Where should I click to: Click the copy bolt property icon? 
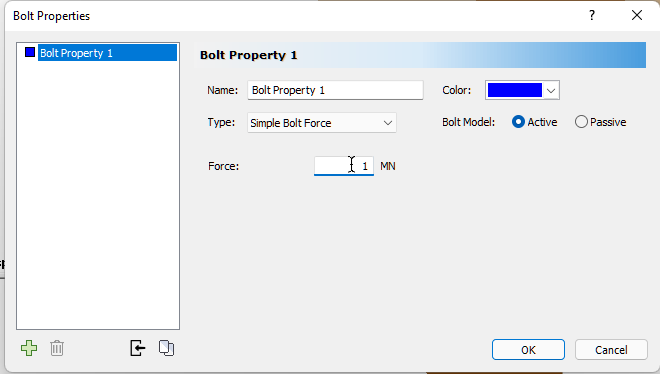coord(166,348)
